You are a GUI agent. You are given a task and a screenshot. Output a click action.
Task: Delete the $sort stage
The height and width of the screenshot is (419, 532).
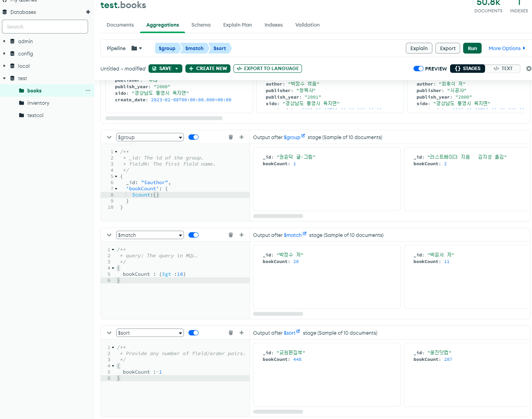(231, 332)
